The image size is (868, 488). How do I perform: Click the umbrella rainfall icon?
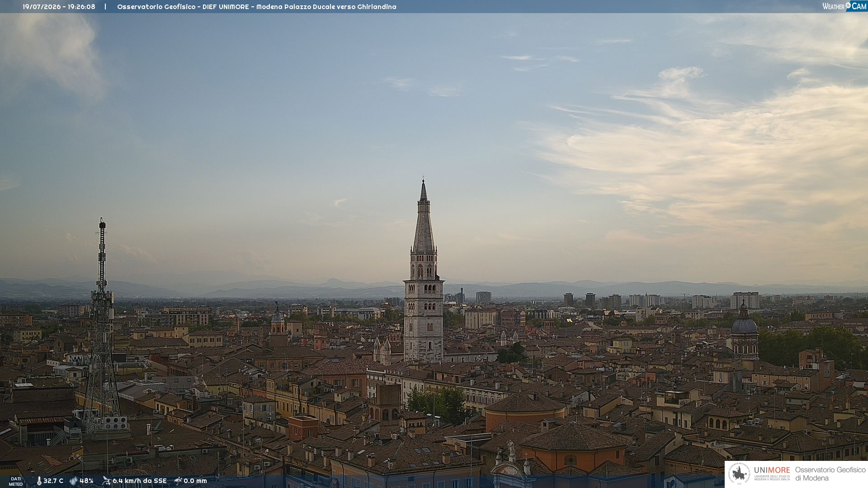[x=178, y=481]
